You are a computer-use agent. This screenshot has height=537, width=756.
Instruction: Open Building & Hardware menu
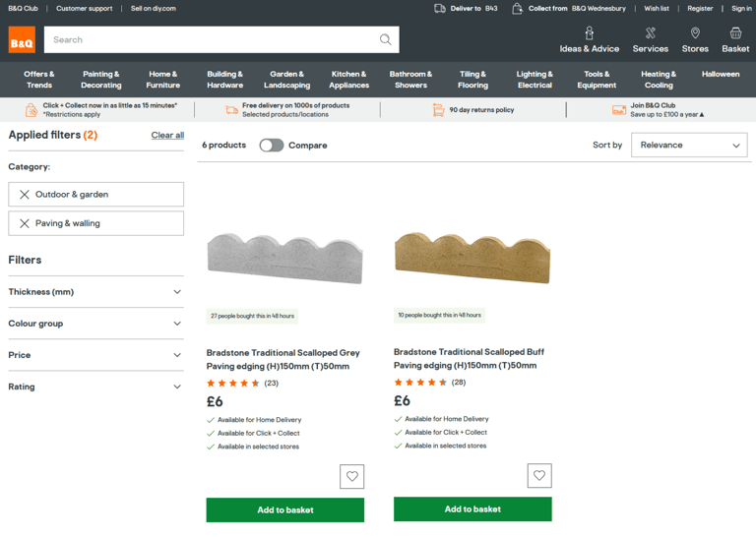coord(225,80)
